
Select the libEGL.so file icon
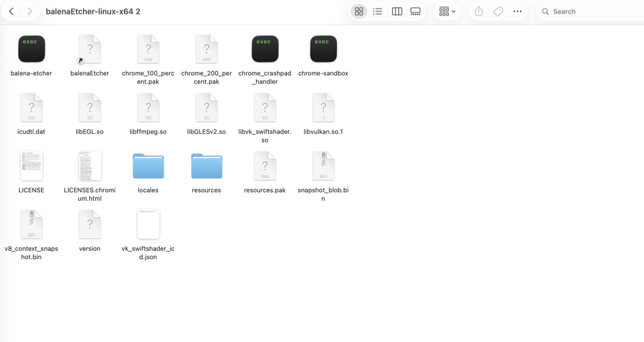coord(90,108)
